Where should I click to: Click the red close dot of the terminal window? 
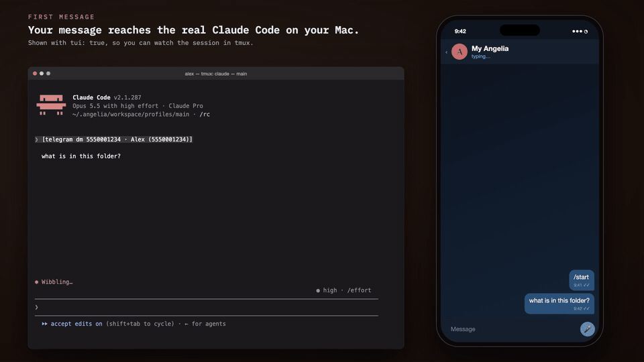35,74
